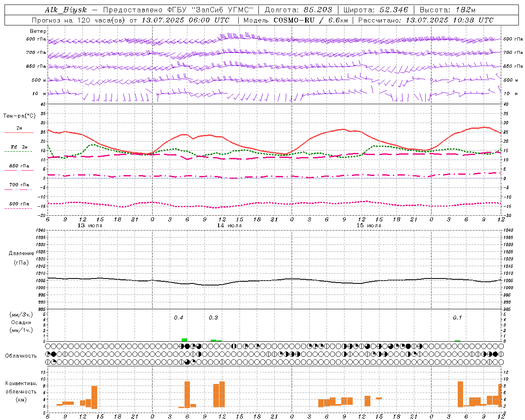Click the '(мм/1ч.)' precipitation unit label

21,330
